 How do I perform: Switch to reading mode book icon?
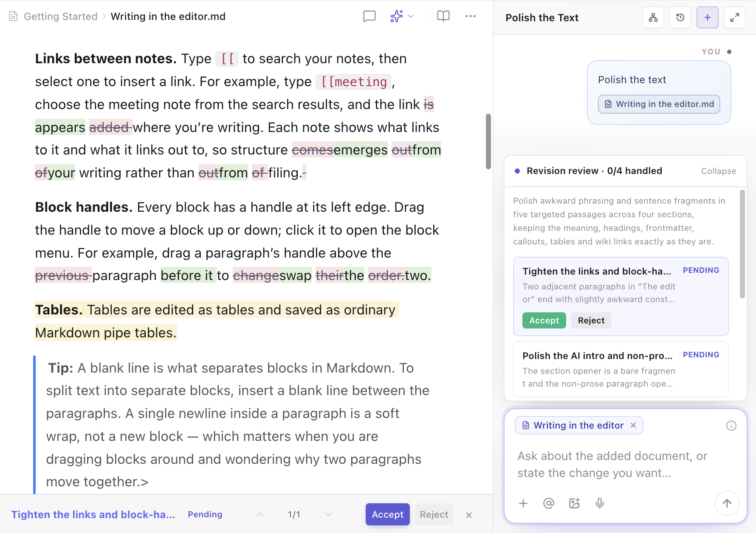point(443,17)
